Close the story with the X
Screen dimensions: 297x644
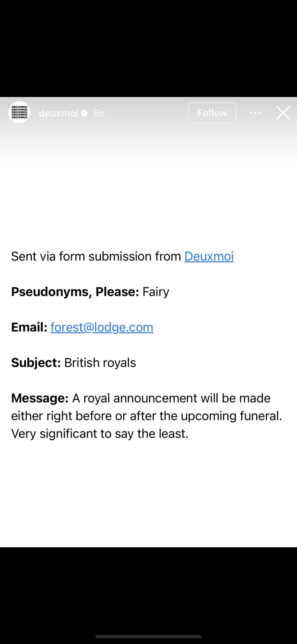click(283, 113)
